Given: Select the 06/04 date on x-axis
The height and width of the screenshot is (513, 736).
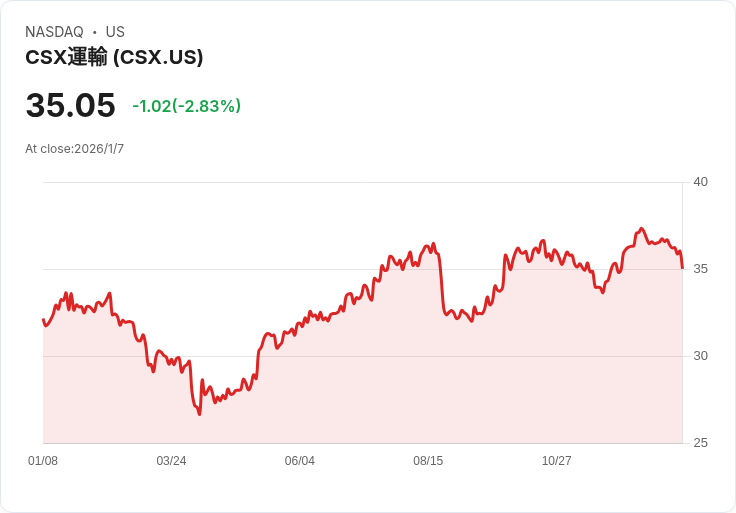Looking at the screenshot, I should click(x=300, y=461).
